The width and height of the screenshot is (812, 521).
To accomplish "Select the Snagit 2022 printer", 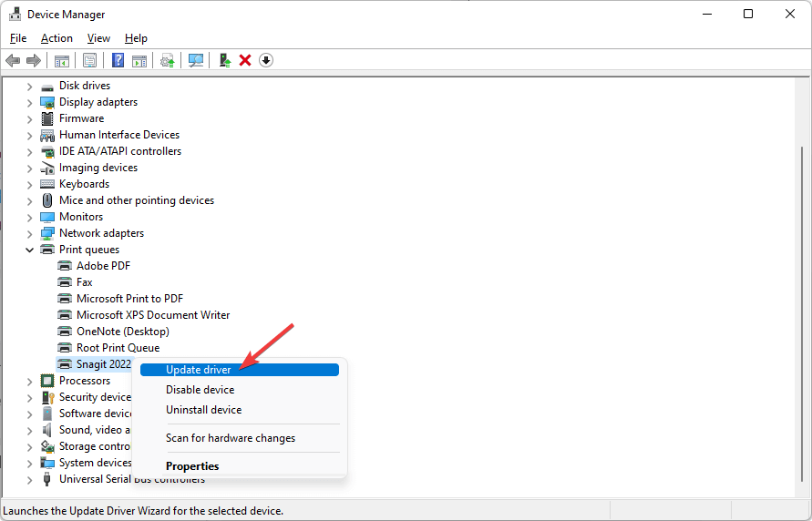I will (x=104, y=364).
